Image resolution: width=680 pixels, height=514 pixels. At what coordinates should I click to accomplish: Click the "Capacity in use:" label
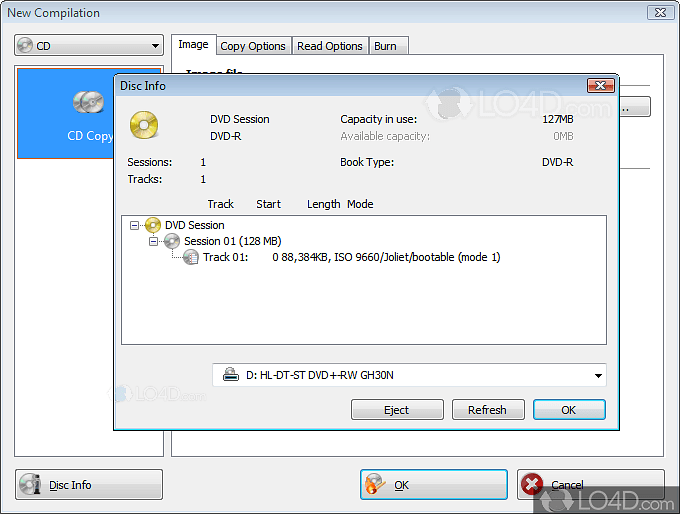point(378,119)
